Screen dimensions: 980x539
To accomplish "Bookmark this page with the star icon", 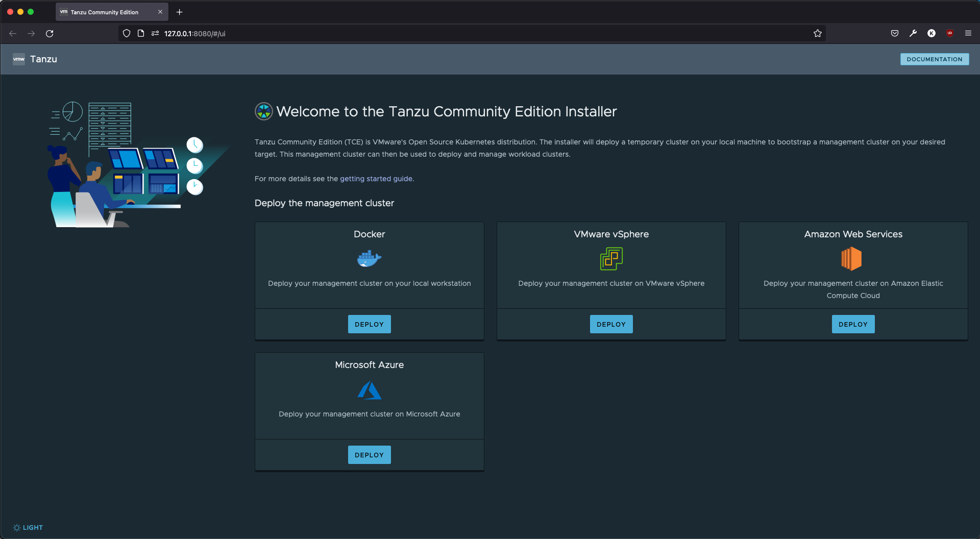I will click(x=818, y=34).
